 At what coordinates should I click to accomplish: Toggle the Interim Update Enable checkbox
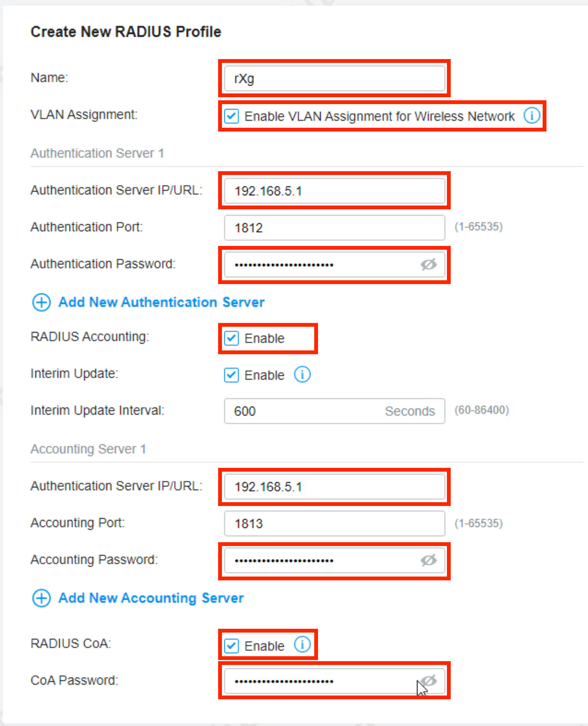(x=231, y=375)
